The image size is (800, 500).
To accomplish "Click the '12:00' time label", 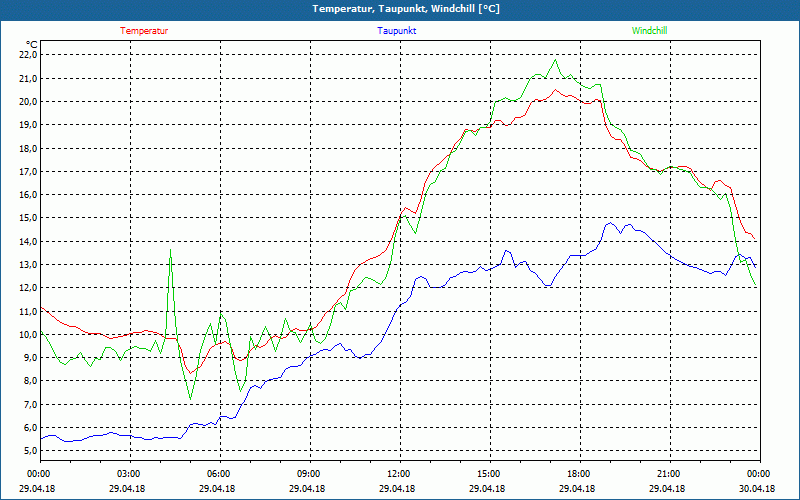I will 397,474.
